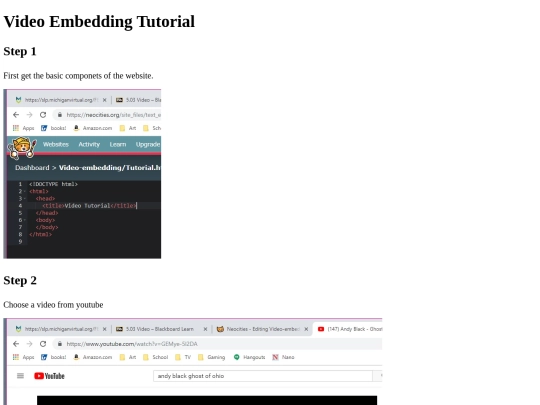The width and height of the screenshot is (540, 405).
Task: Collapse the html tag on code line 2
Action: (24, 191)
